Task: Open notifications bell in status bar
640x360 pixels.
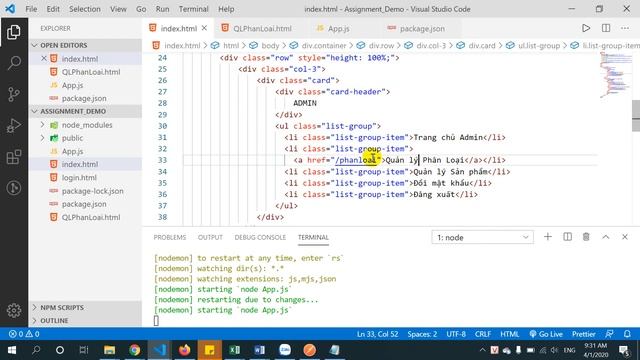Action: pyautogui.click(x=627, y=334)
